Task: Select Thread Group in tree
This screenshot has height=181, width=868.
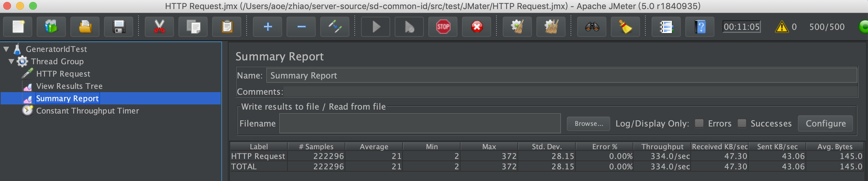Action: click(x=57, y=61)
